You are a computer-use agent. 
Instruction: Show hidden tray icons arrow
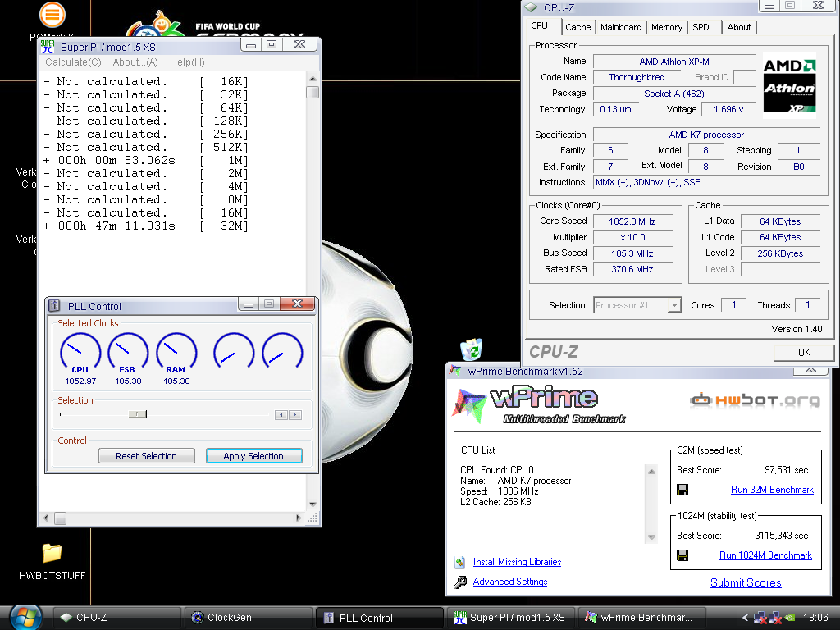(x=745, y=618)
